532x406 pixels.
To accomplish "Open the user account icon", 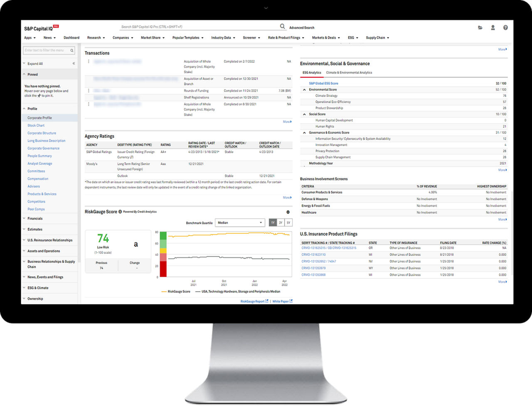I will [x=493, y=27].
